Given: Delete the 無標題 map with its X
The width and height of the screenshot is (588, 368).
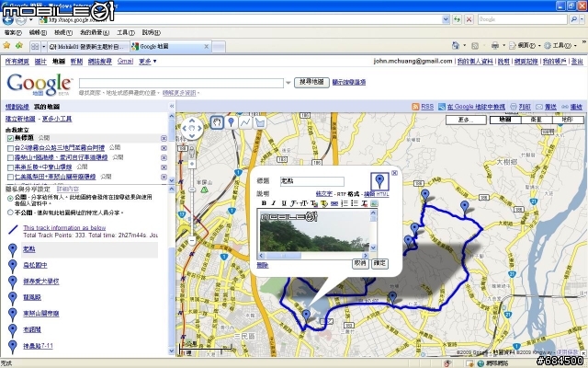Looking at the screenshot, I should click(164, 138).
